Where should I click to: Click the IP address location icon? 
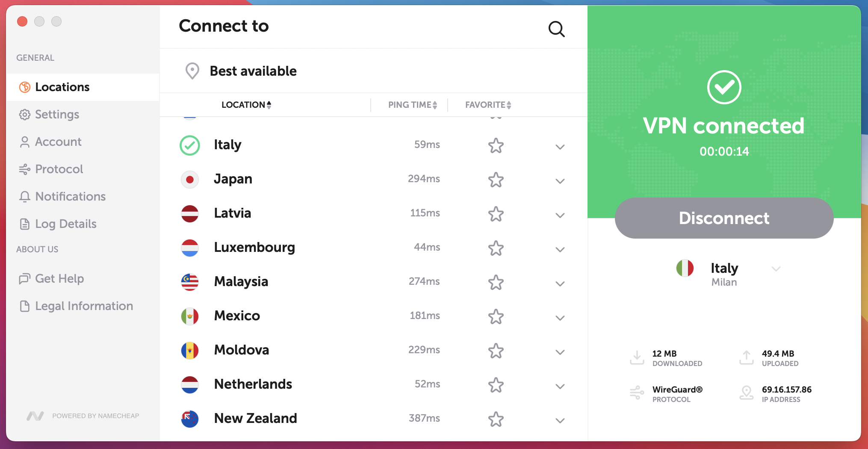coord(747,393)
